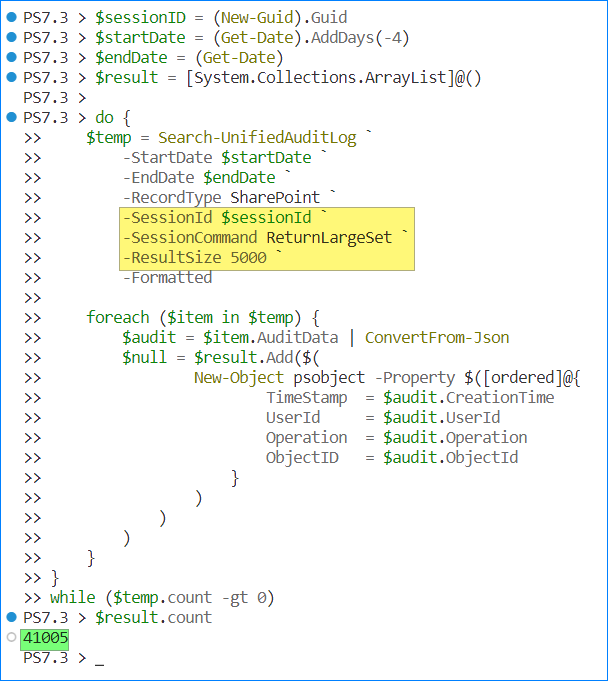Click the command marker beside the ArrayList line
This screenshot has height=681, width=608.
point(11,77)
